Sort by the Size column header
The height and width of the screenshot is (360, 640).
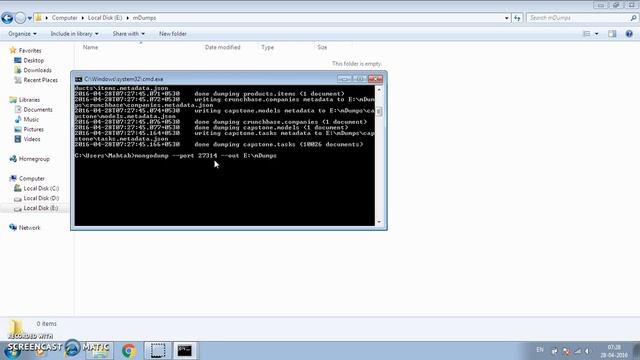click(322, 47)
